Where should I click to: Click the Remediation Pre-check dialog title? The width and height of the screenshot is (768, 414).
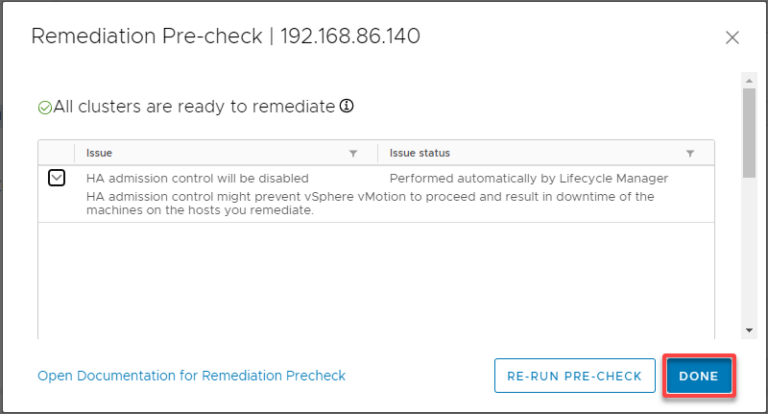[225, 37]
